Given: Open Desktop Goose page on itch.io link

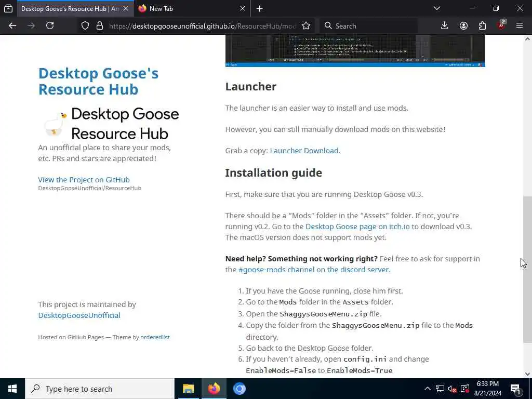Looking at the screenshot, I should click(357, 227).
